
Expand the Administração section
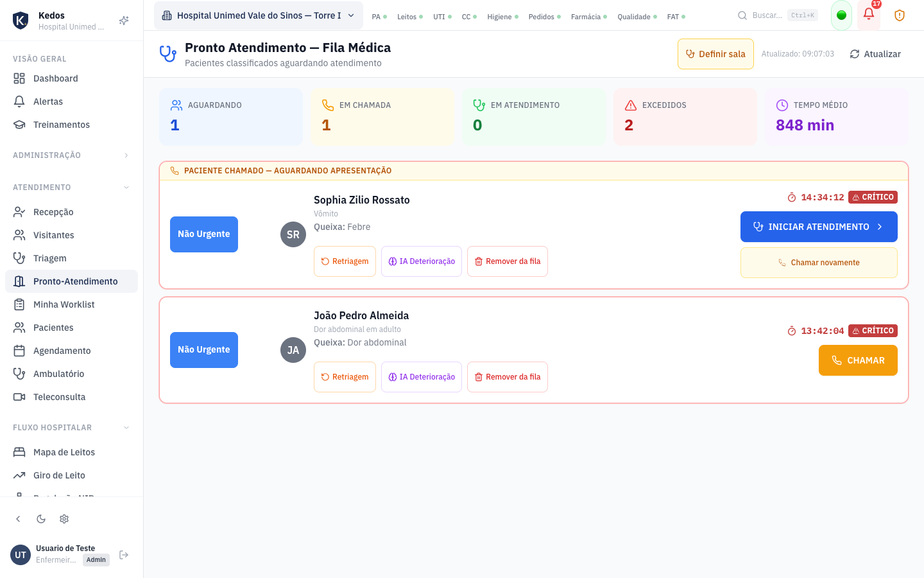(71, 155)
